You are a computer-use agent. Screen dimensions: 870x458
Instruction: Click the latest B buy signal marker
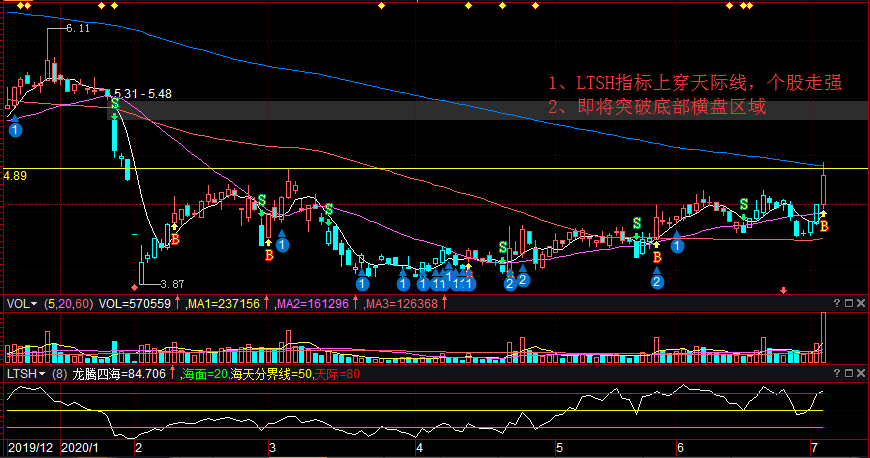tap(824, 227)
